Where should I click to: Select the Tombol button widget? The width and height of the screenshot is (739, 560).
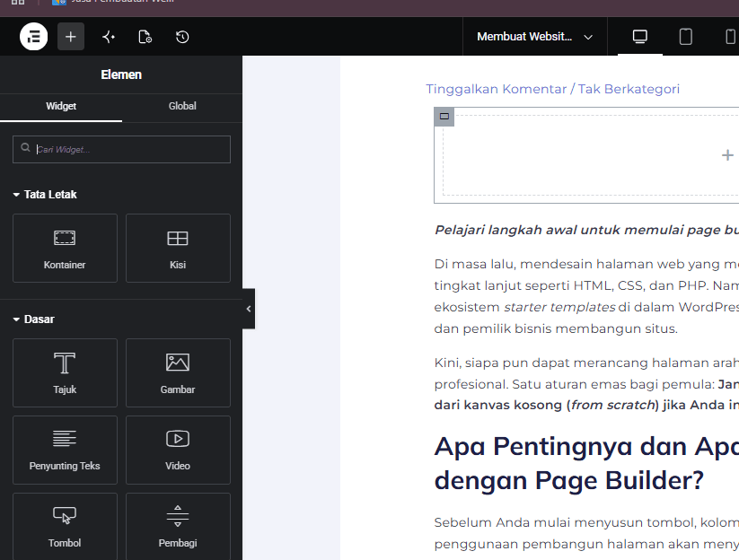pos(65,527)
